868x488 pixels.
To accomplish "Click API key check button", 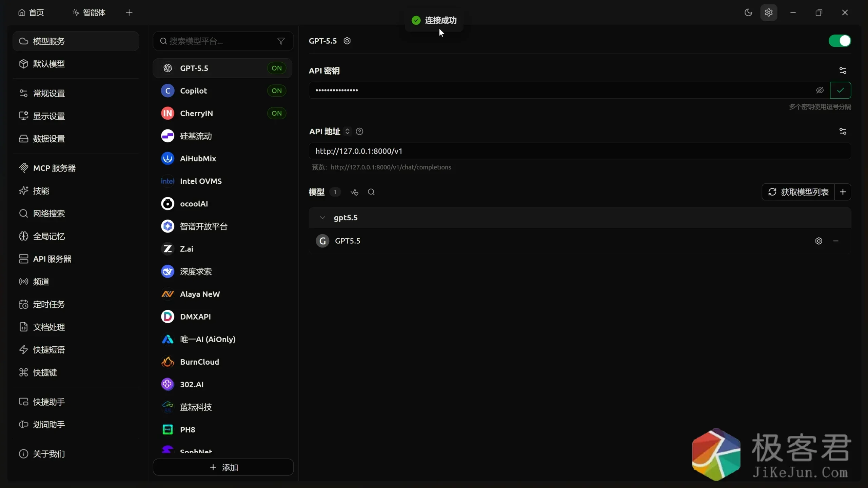I will pyautogui.click(x=840, y=90).
